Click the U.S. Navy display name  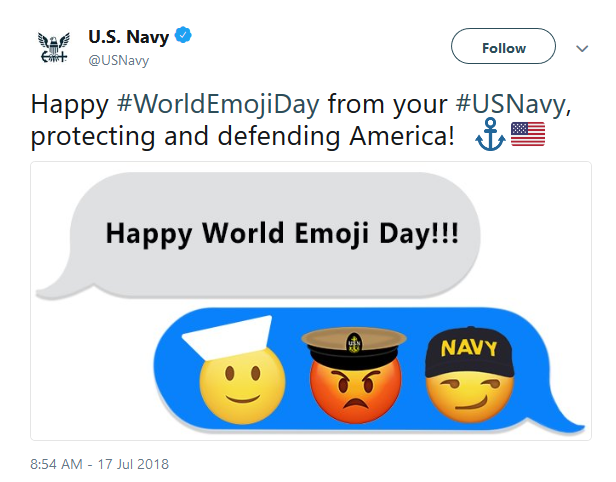[130, 38]
